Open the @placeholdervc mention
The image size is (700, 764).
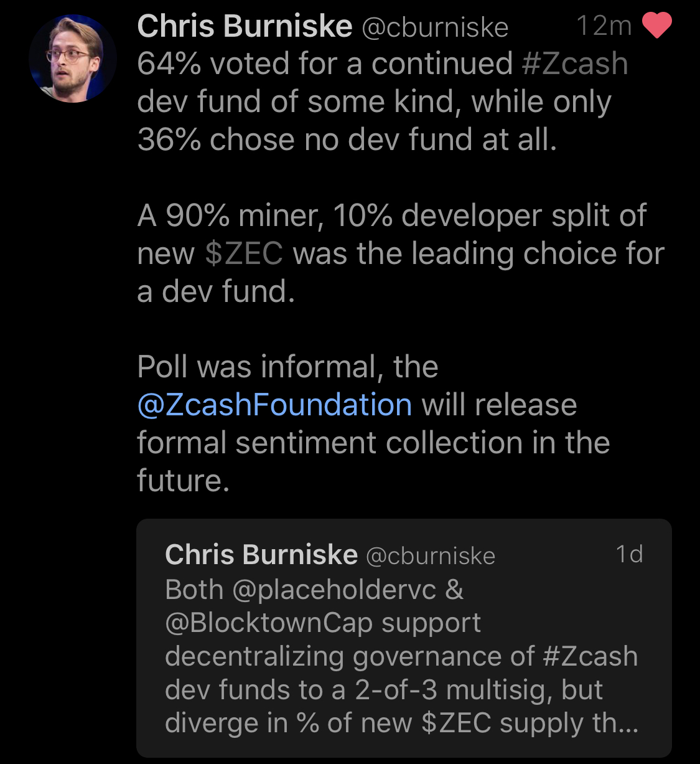tap(334, 590)
